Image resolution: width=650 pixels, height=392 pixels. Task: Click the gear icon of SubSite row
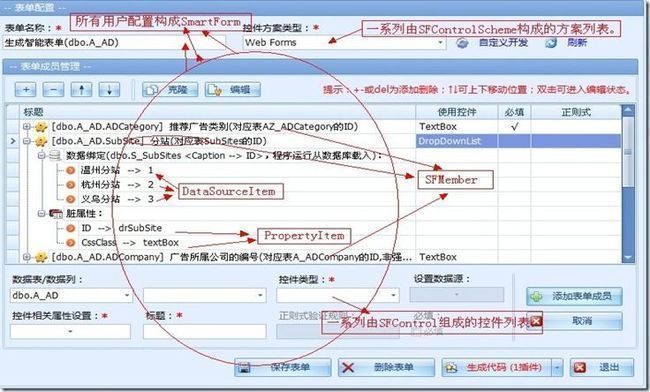[x=41, y=141]
